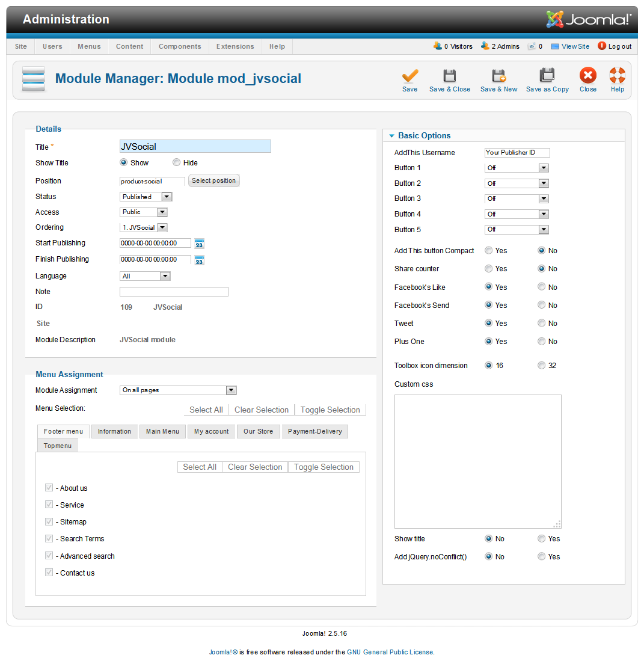Switch to the Our Store tab
Viewport: 644px width, 670px height.
point(258,432)
